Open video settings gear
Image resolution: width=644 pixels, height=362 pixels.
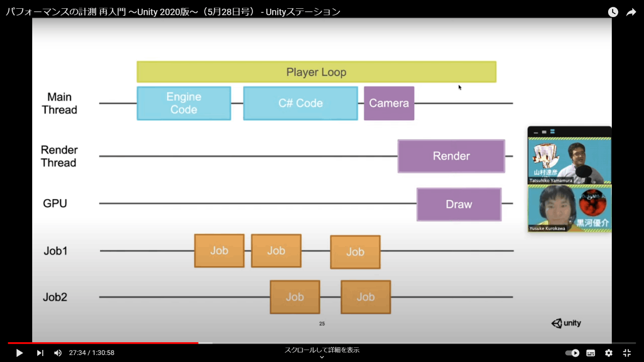(x=609, y=353)
